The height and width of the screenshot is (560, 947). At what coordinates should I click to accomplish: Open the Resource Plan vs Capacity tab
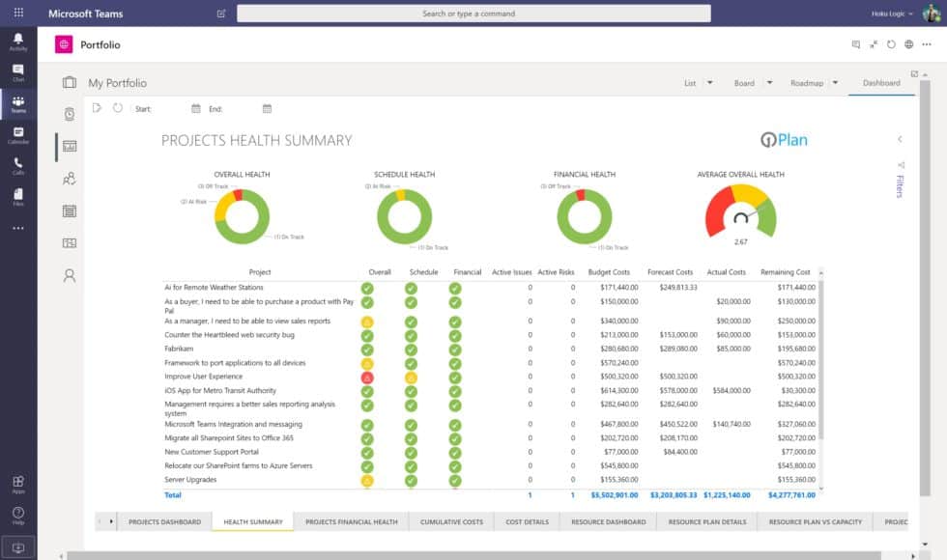[816, 522]
